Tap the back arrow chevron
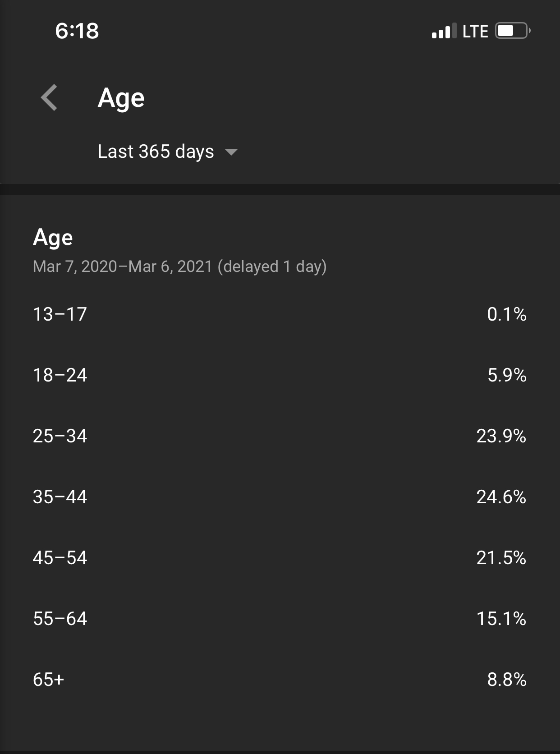Viewport: 560px width, 754px height. [49, 97]
